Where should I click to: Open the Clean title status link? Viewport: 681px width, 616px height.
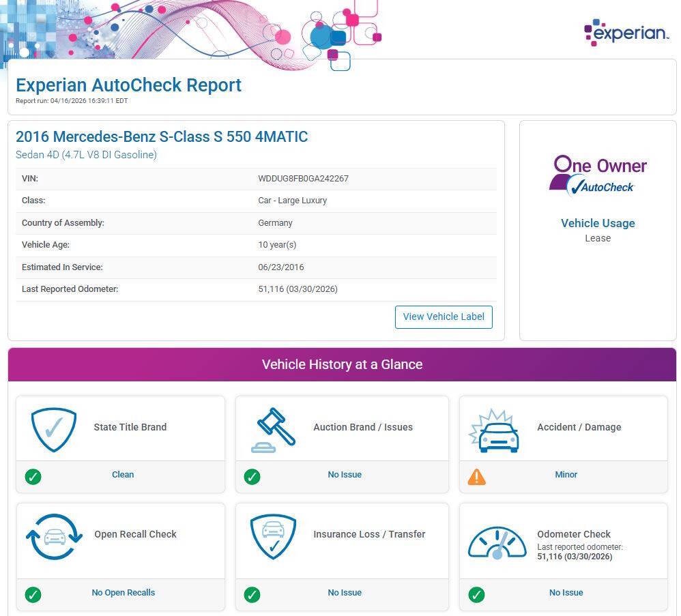123,475
